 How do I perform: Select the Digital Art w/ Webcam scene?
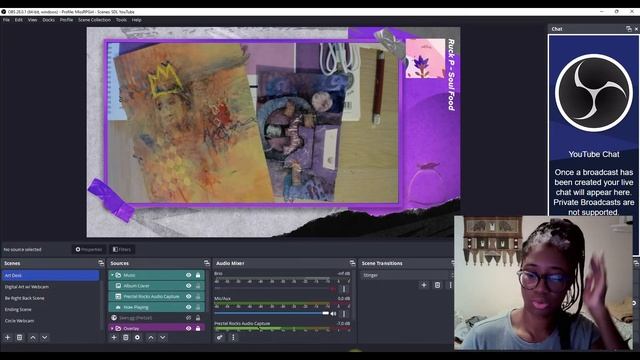tap(51, 287)
